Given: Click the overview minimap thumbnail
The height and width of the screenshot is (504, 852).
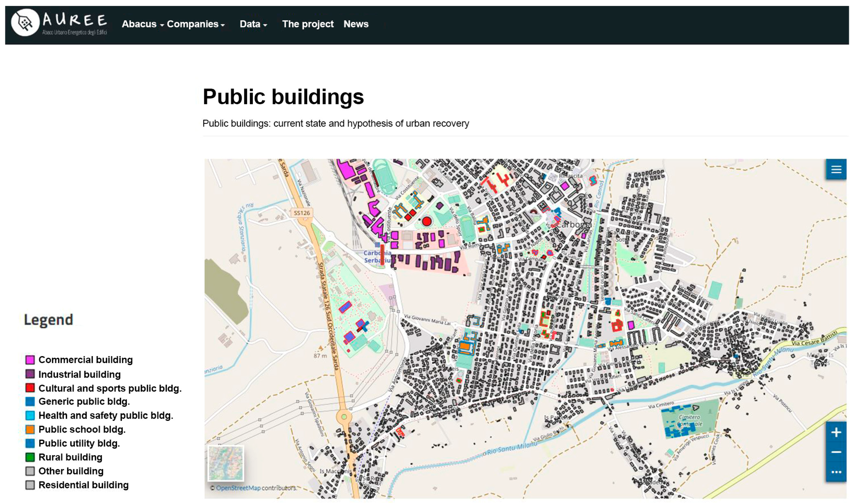Looking at the screenshot, I should coord(225,464).
